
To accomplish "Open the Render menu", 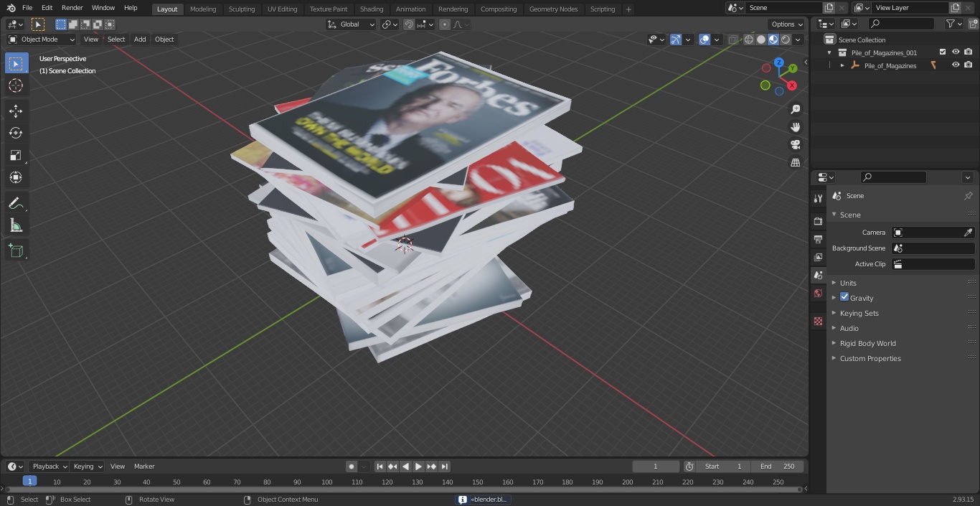I will point(72,8).
